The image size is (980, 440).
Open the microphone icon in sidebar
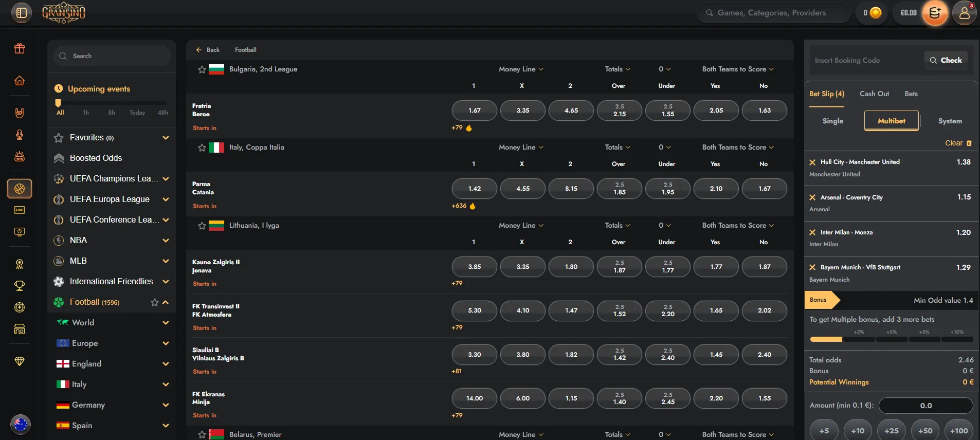20,135
